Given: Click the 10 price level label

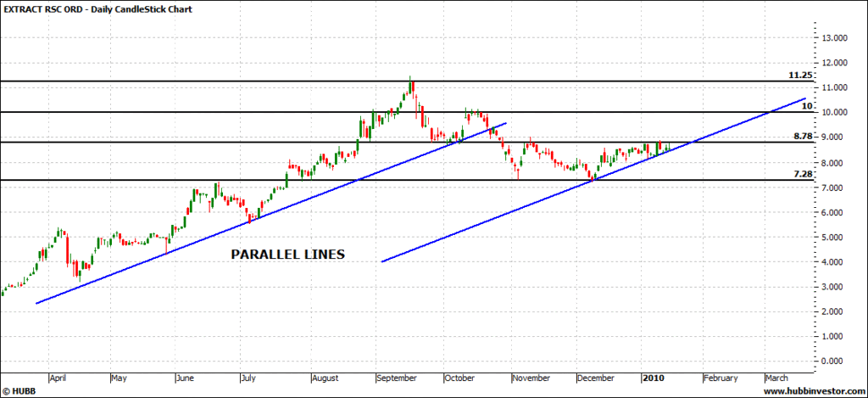Looking at the screenshot, I should point(807,106).
